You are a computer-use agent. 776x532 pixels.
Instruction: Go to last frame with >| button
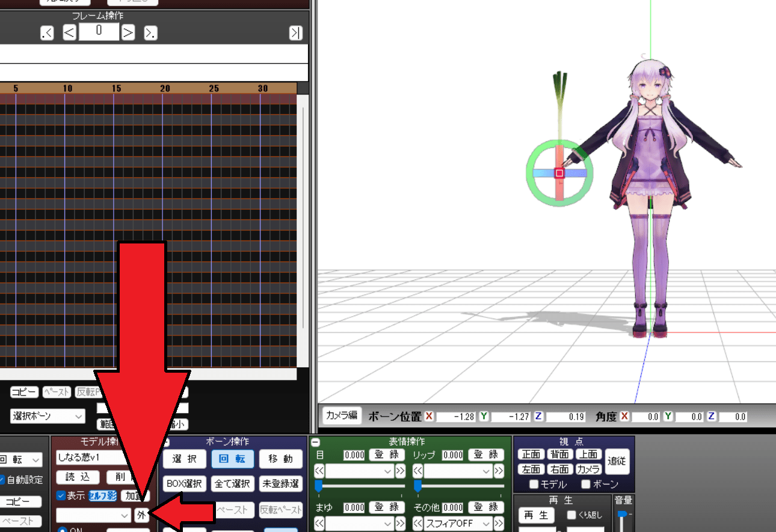(295, 33)
